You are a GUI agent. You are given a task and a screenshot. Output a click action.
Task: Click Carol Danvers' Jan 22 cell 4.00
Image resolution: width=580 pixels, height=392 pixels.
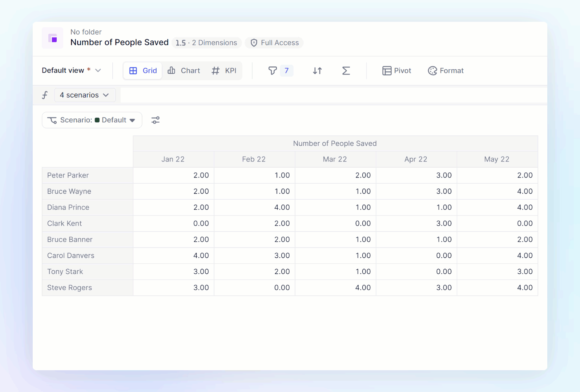coord(174,256)
